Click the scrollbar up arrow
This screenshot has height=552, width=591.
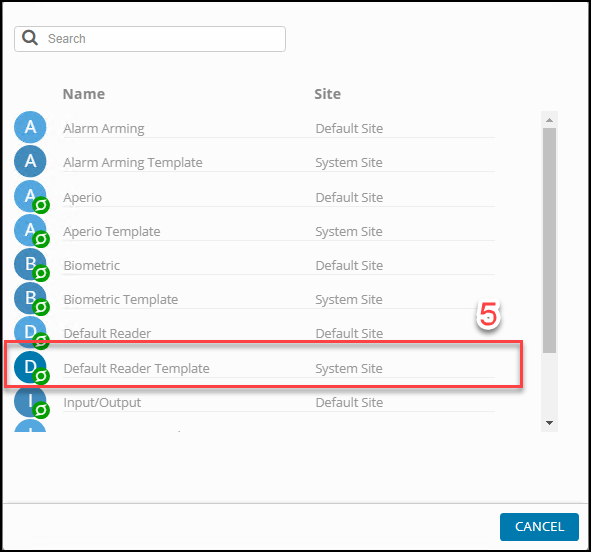tap(549, 120)
